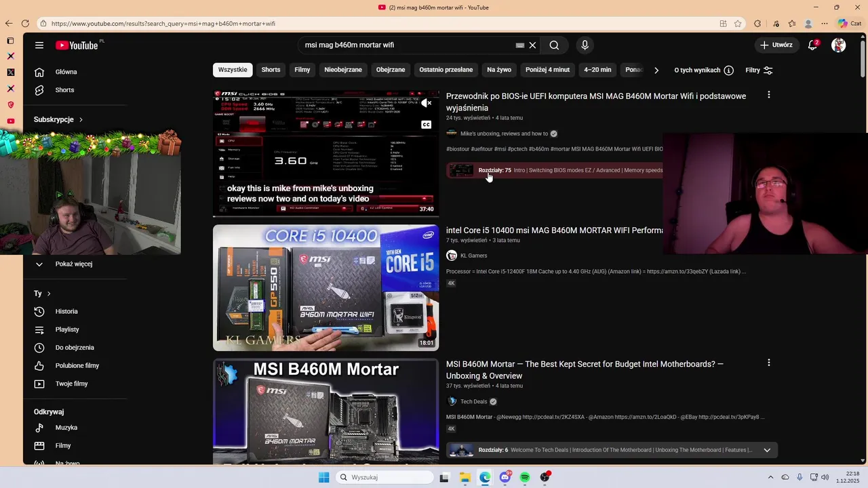Run search with the magnifier button
The width and height of the screenshot is (868, 488).
pyautogui.click(x=554, y=45)
